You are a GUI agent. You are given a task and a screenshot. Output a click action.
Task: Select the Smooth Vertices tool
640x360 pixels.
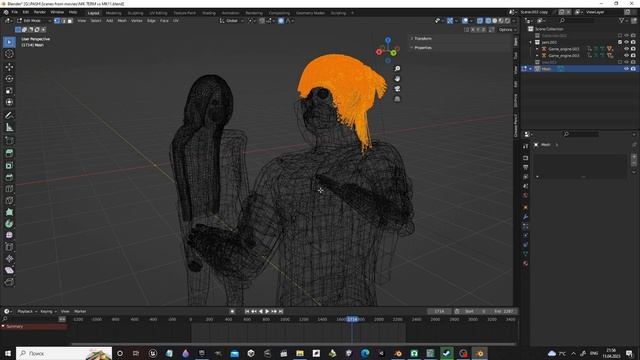9,235
